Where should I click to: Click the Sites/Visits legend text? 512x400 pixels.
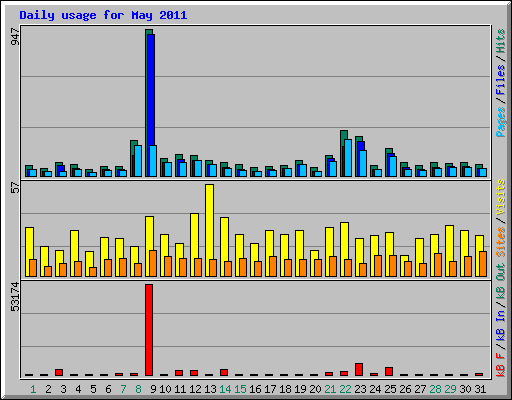pyautogui.click(x=500, y=218)
